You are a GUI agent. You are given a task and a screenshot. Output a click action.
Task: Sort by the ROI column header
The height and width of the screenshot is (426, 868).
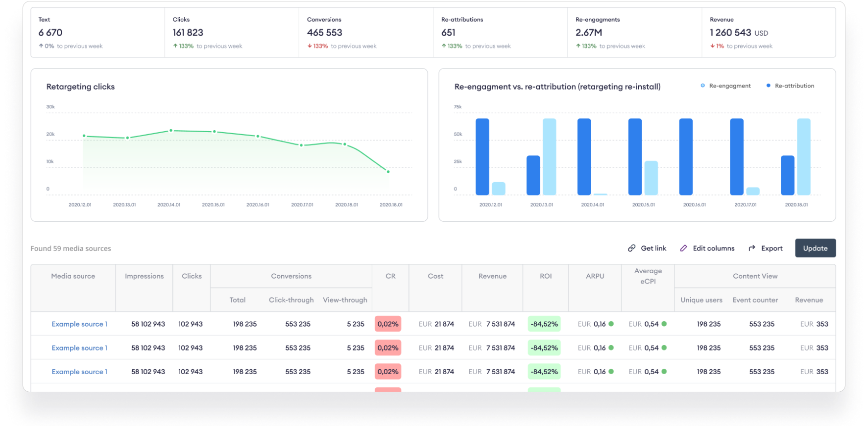(x=546, y=276)
